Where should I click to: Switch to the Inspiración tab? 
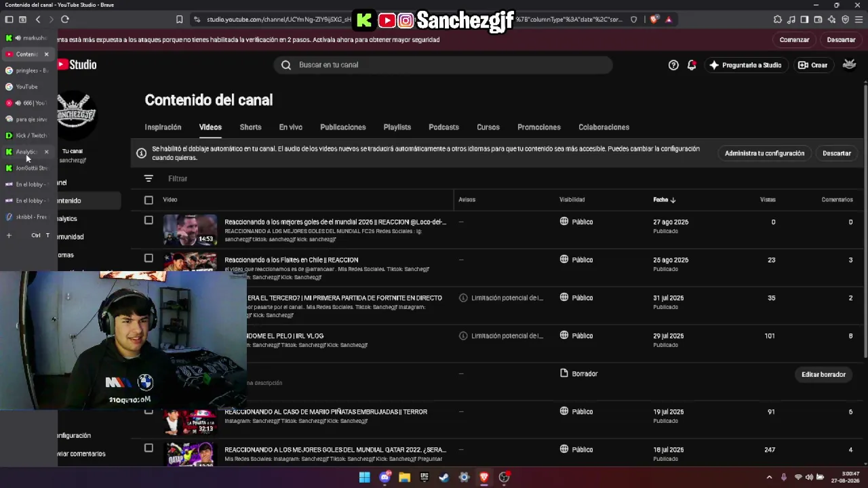point(163,127)
